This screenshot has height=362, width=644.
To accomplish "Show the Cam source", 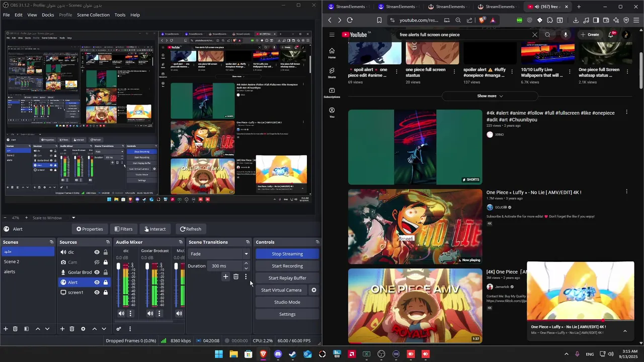I will [x=97, y=262].
